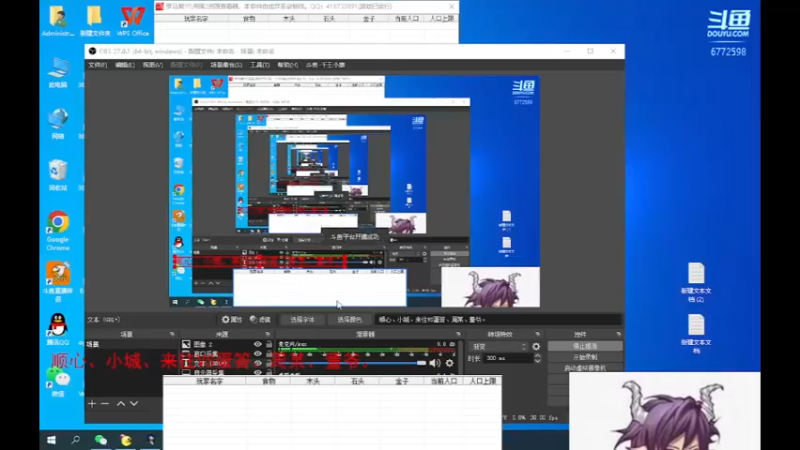Toggle lock on 文本 (GDI+) source
This screenshot has height=450, width=800.
pos(269,363)
